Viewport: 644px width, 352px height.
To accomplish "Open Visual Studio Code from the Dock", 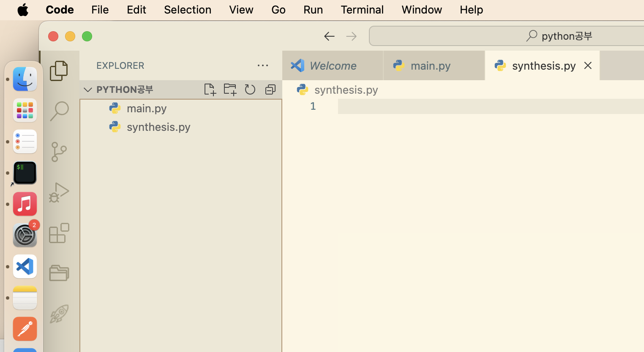I will (x=25, y=266).
